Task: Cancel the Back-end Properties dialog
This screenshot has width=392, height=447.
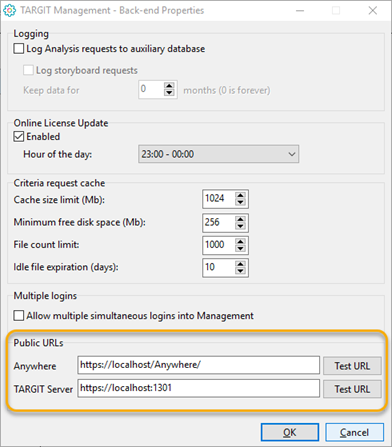Action: 354,432
